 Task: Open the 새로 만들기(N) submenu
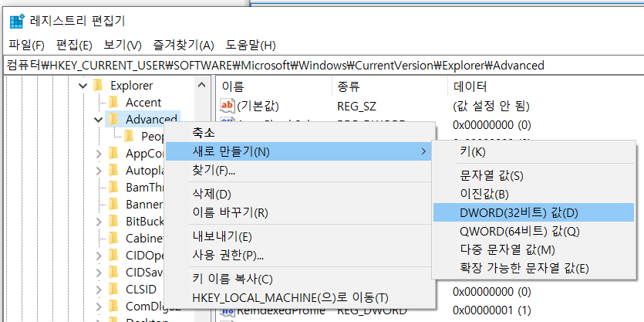300,152
